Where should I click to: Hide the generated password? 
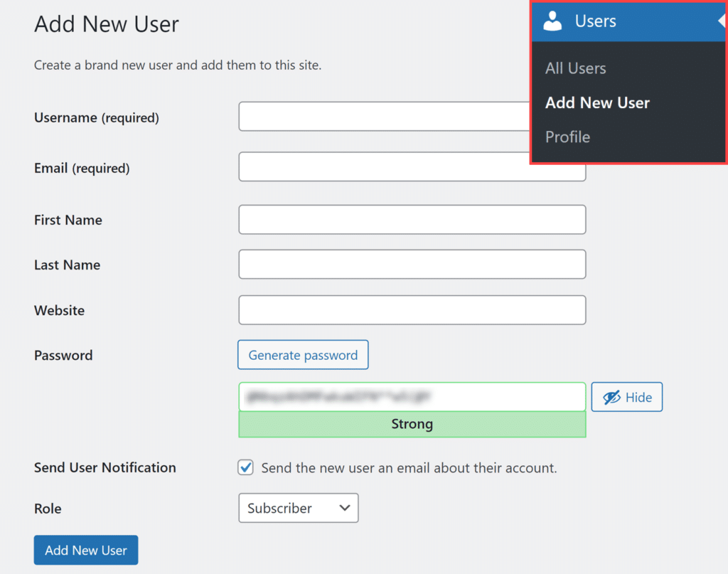click(x=626, y=397)
